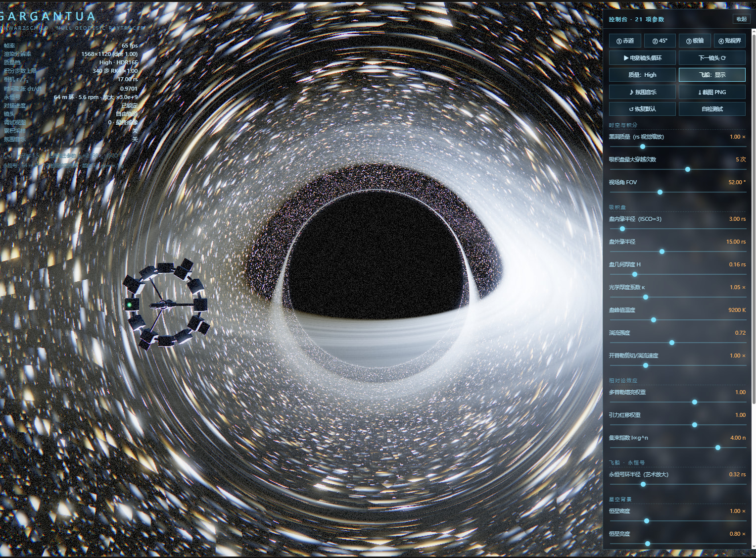Toggle the ♪ 氛围音乐 ambient music

[642, 92]
